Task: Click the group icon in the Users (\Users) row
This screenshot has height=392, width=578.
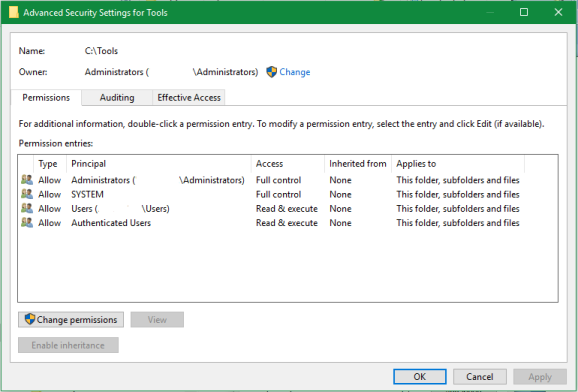Action: [27, 208]
